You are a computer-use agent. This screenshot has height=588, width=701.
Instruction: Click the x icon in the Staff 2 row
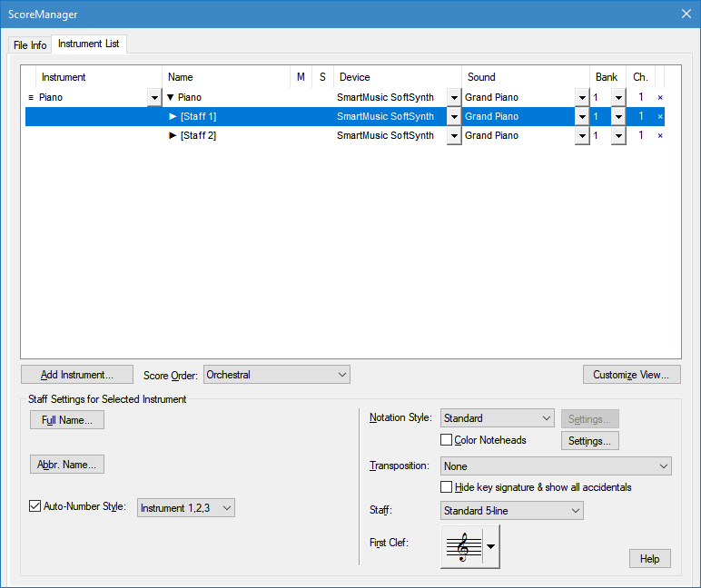(660, 135)
